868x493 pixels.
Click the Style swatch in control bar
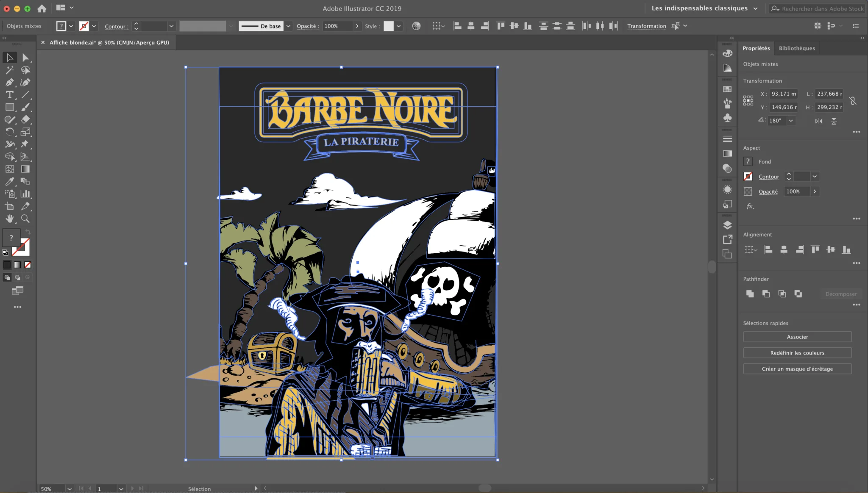389,26
